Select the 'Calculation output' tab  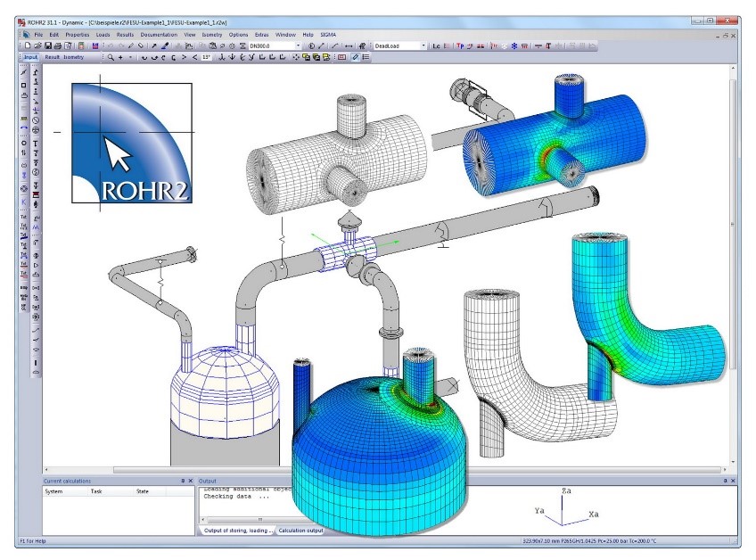(x=300, y=530)
